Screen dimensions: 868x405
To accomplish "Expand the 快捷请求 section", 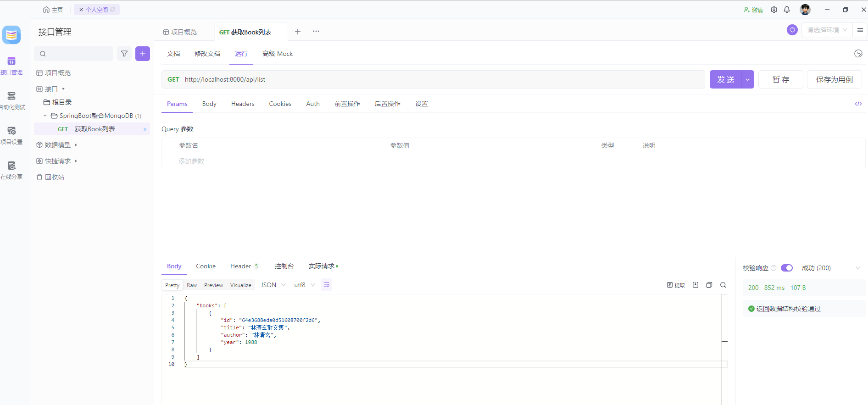I will tap(76, 161).
